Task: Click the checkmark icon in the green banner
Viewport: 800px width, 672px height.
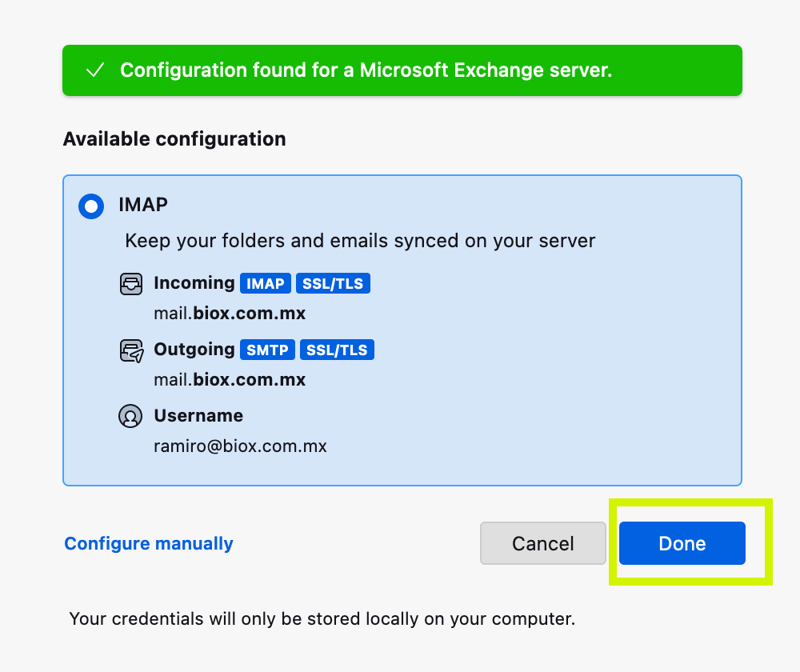Action: [x=95, y=70]
